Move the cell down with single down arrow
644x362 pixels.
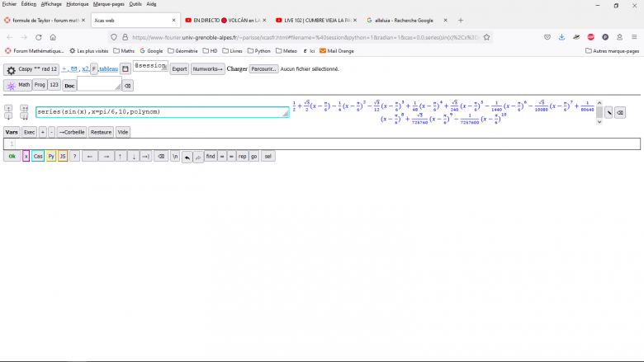tap(8, 116)
